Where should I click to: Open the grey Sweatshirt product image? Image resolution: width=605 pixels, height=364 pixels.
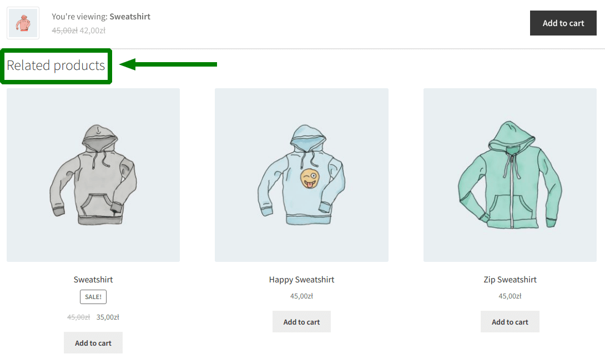click(x=93, y=175)
